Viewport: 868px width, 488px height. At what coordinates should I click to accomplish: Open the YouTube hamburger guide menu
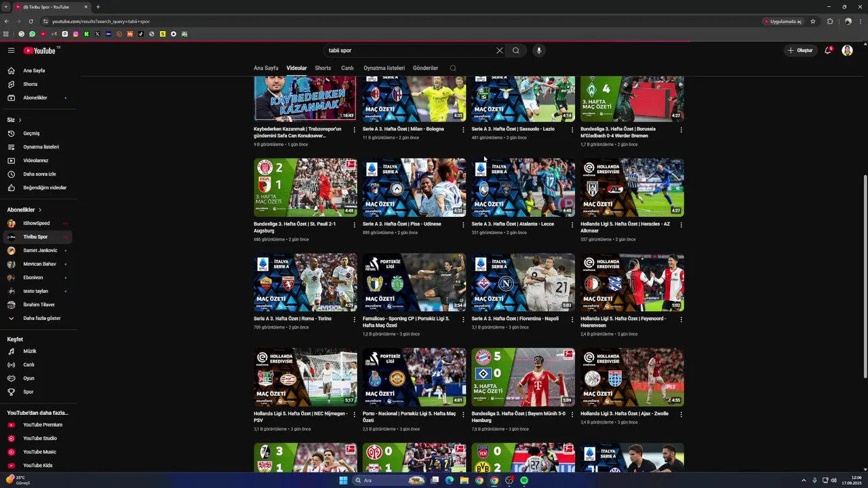(11, 50)
